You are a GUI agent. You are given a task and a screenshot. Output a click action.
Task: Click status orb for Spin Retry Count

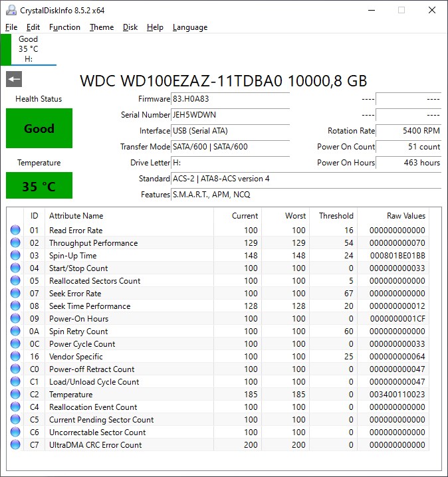coord(15,331)
